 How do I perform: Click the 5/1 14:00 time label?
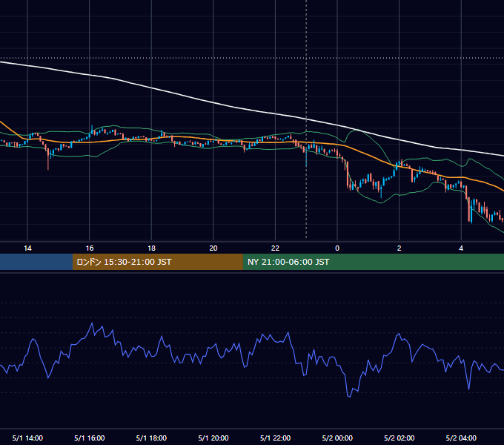27,438
